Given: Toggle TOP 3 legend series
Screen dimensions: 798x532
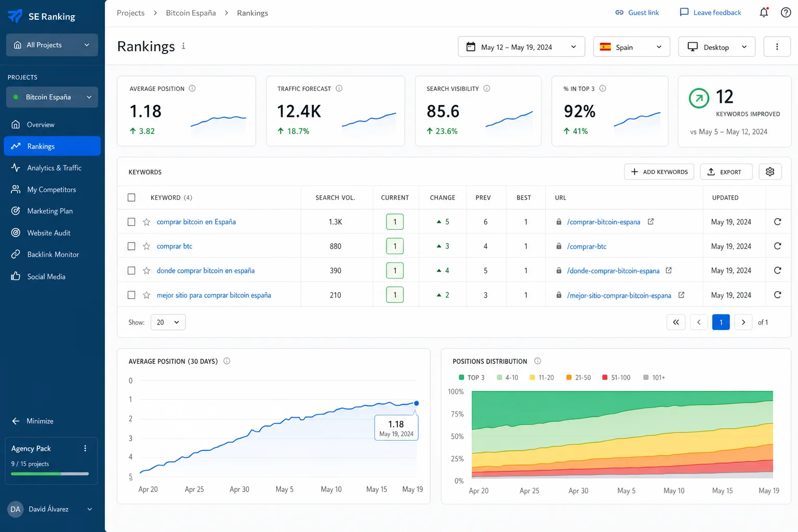Looking at the screenshot, I should coord(472,378).
